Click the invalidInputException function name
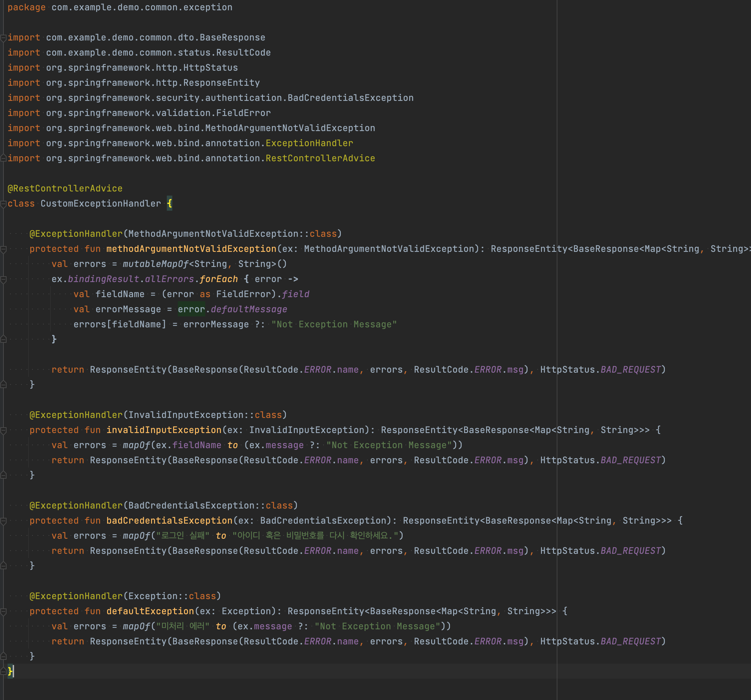The width and height of the screenshot is (751, 700). (x=164, y=430)
